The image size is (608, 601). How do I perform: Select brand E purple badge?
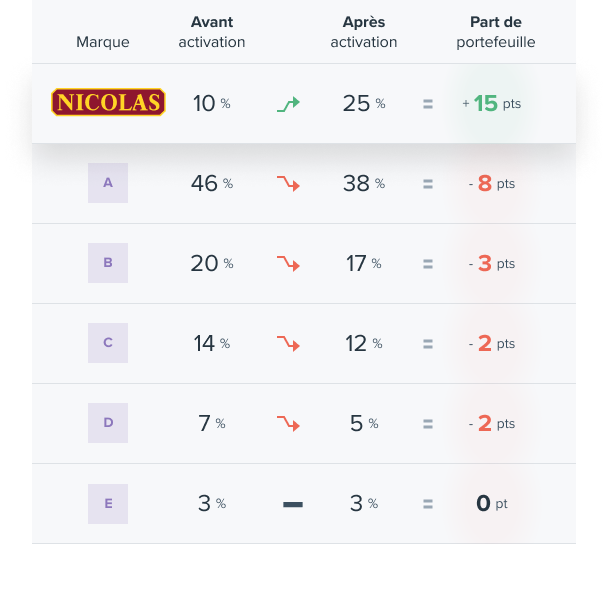(108, 504)
